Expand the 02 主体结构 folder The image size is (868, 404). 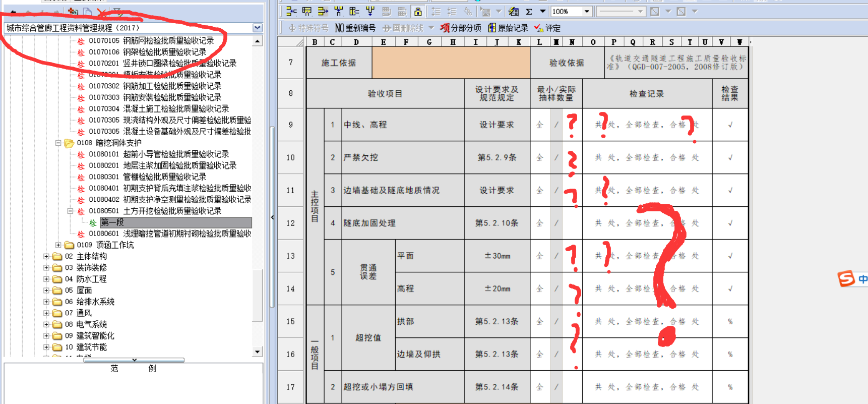pyautogui.click(x=46, y=256)
